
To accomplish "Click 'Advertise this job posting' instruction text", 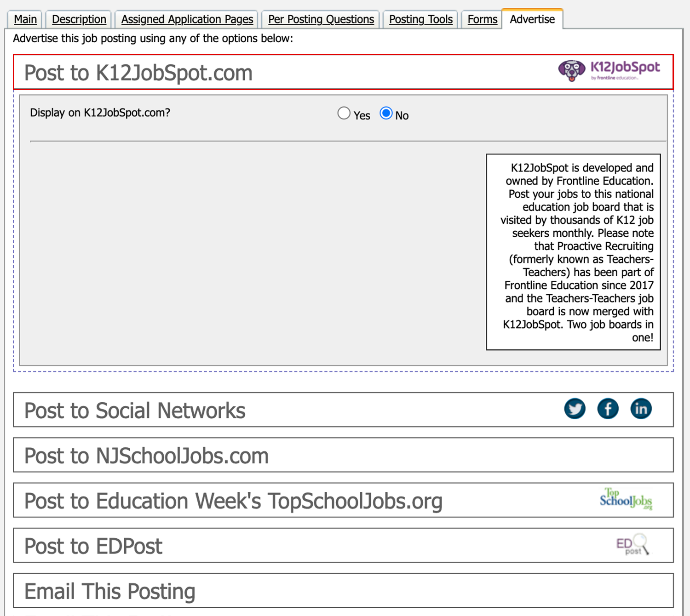I will (153, 38).
